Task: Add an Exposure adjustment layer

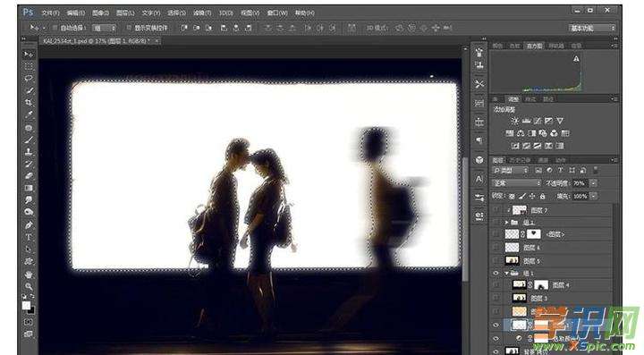Action: [548, 121]
